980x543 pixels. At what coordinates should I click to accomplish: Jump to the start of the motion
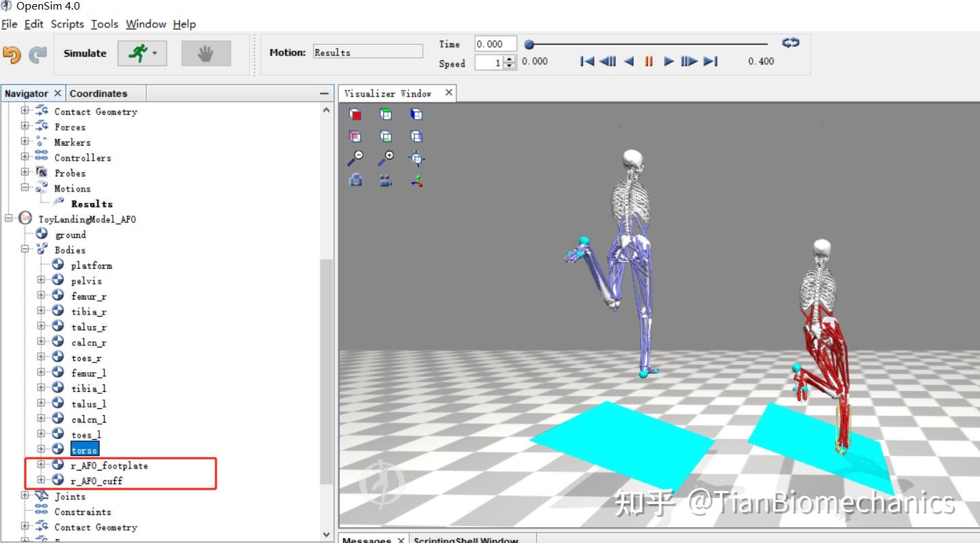pos(586,61)
